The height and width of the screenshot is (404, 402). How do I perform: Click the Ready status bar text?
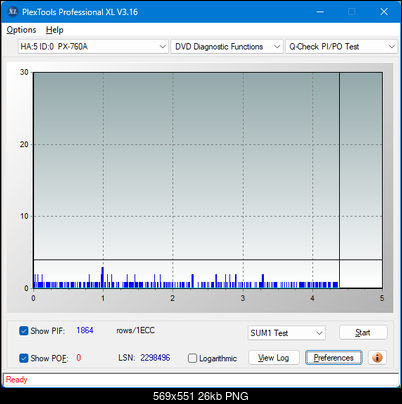click(16, 380)
